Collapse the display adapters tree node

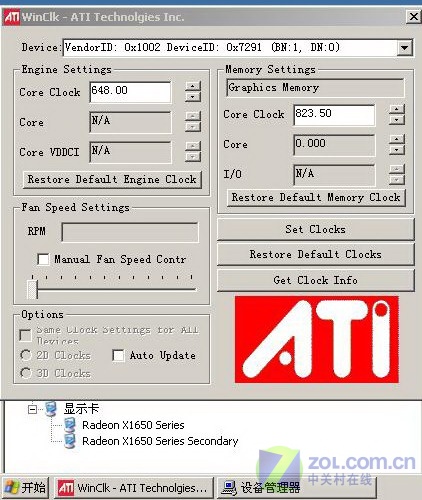(32, 409)
